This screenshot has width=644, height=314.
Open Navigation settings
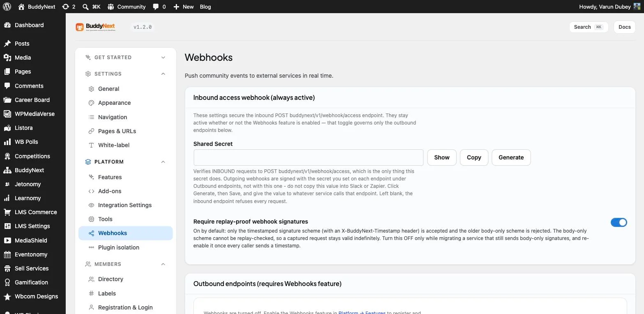tap(125, 117)
